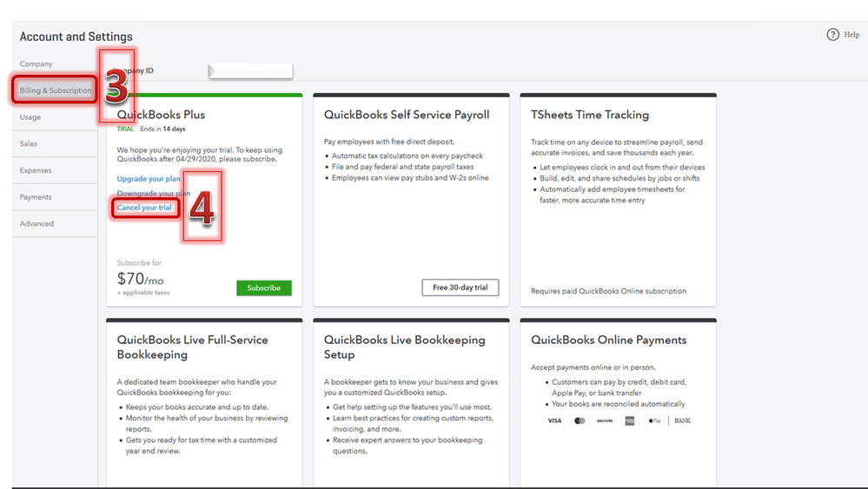Click TSheets Time Tracking heading
This screenshot has height=489, width=868.
(x=590, y=115)
